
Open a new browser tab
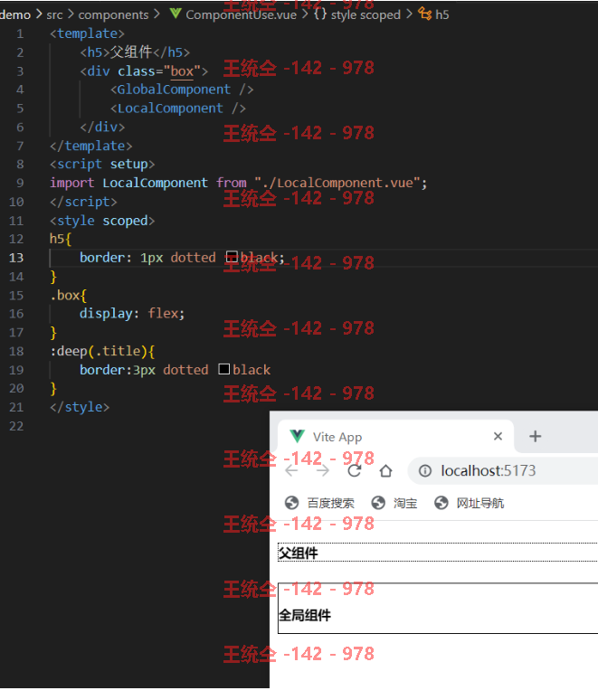[x=535, y=436]
